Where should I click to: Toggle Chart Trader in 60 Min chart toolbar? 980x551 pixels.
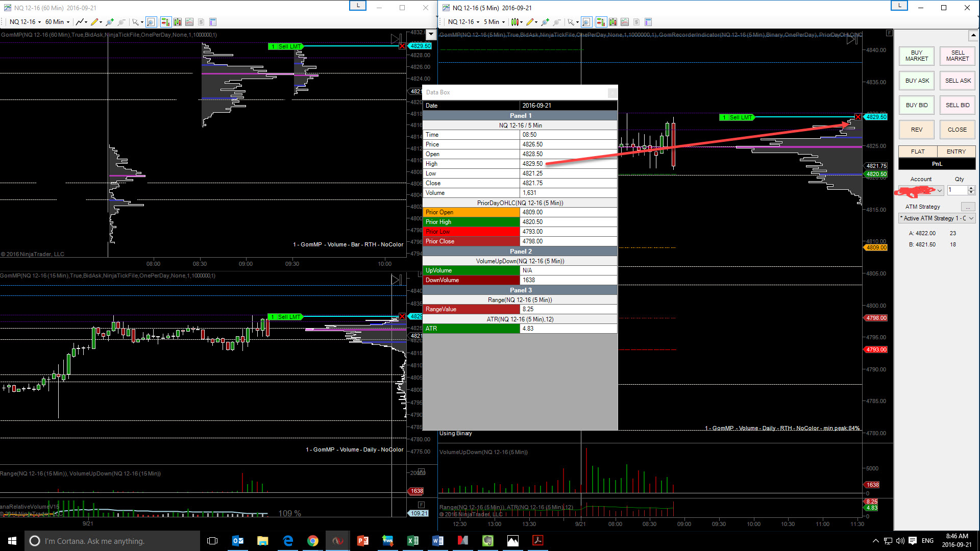165,22
